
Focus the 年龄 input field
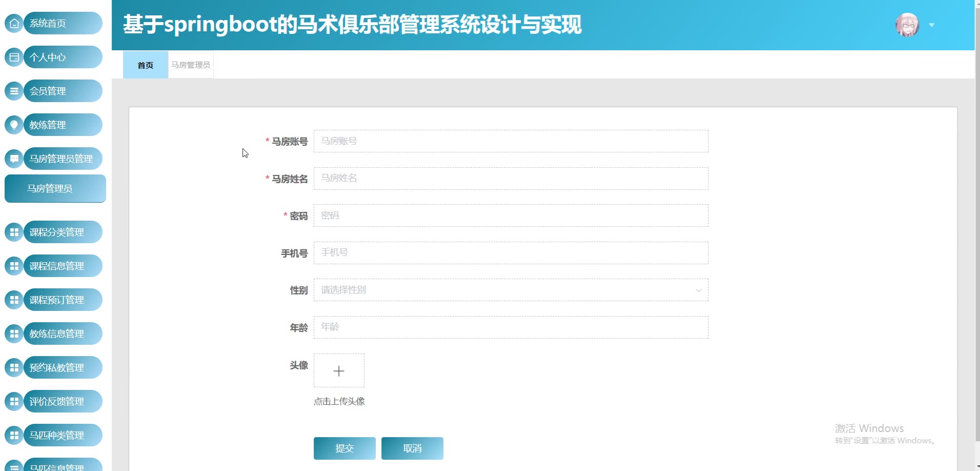point(511,327)
